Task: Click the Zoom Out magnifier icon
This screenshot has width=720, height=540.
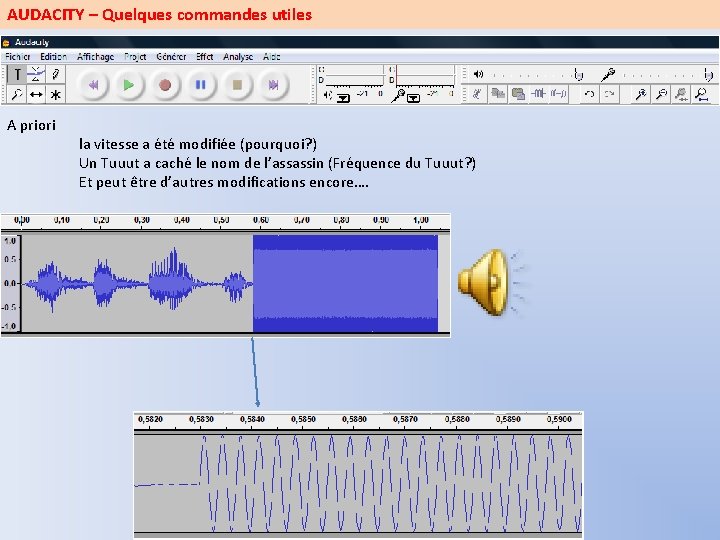Action: tap(661, 94)
